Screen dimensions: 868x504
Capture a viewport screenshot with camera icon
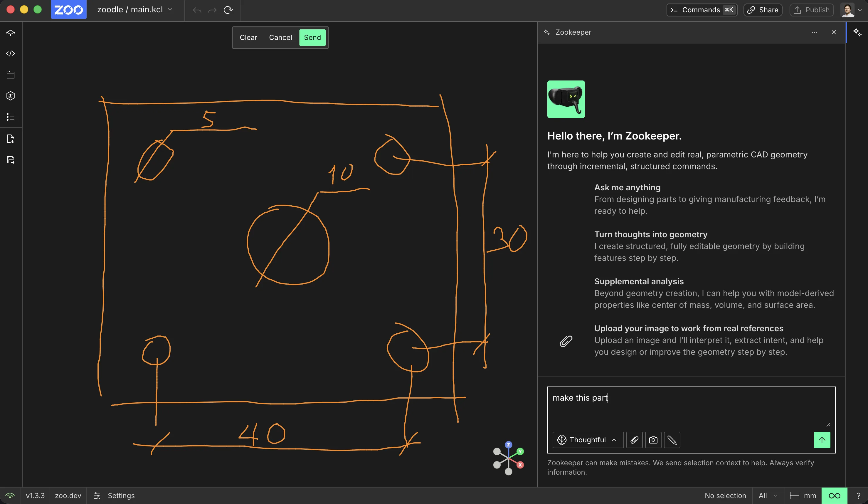pyautogui.click(x=653, y=440)
